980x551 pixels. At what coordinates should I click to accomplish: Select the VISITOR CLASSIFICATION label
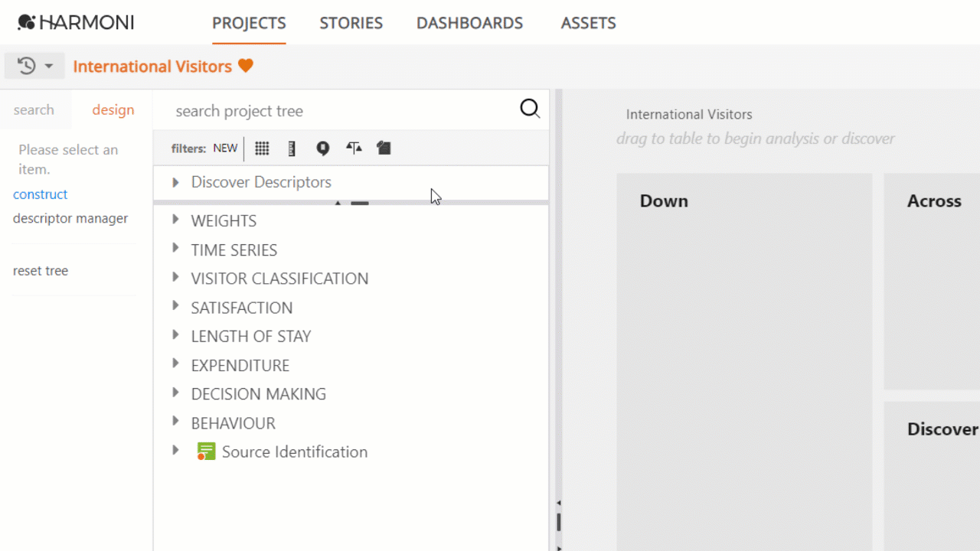[279, 279]
